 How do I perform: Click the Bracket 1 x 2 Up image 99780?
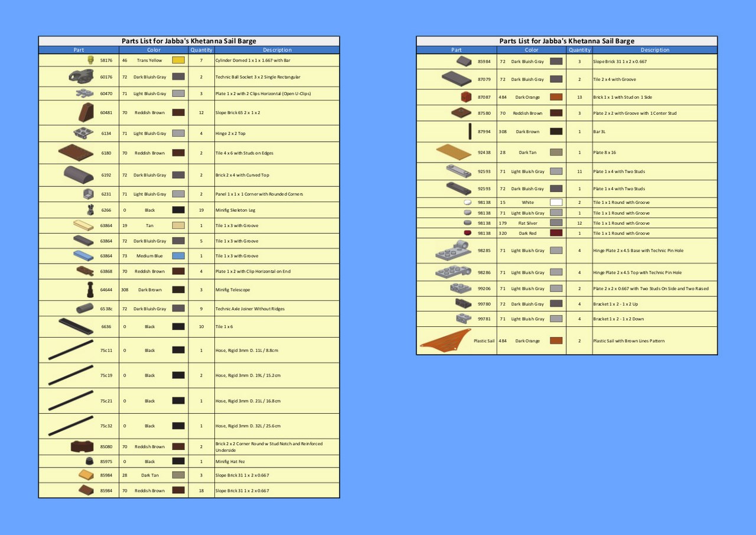tap(464, 303)
